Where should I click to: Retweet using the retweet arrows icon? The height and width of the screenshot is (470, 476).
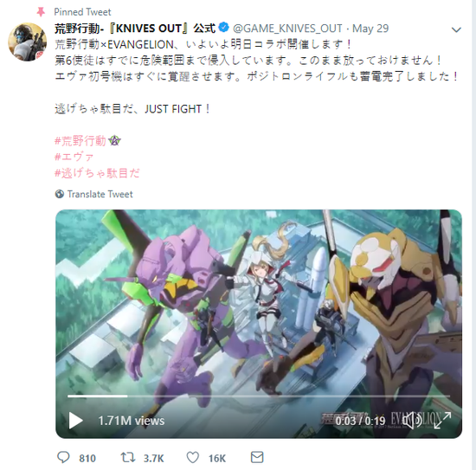point(128,457)
